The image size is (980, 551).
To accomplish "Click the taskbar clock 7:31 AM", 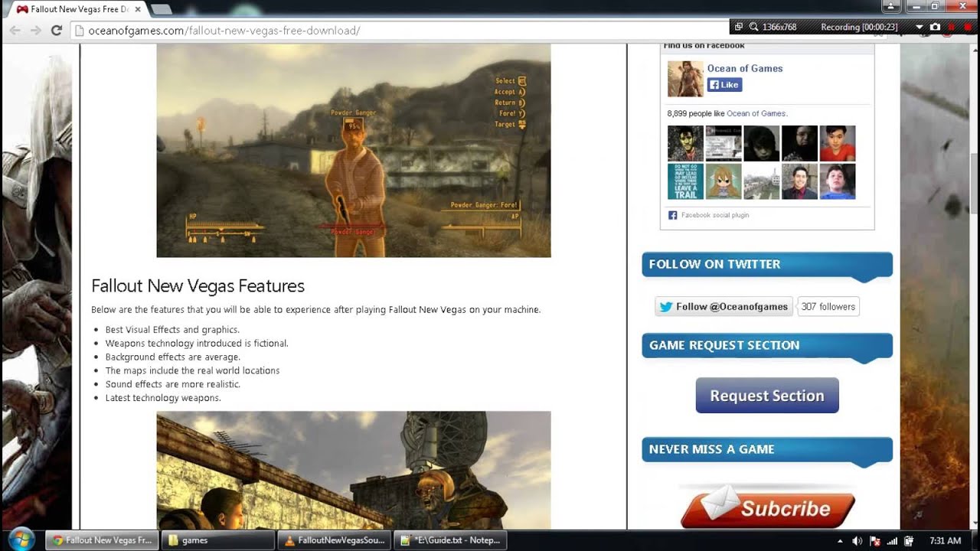I will [945, 541].
